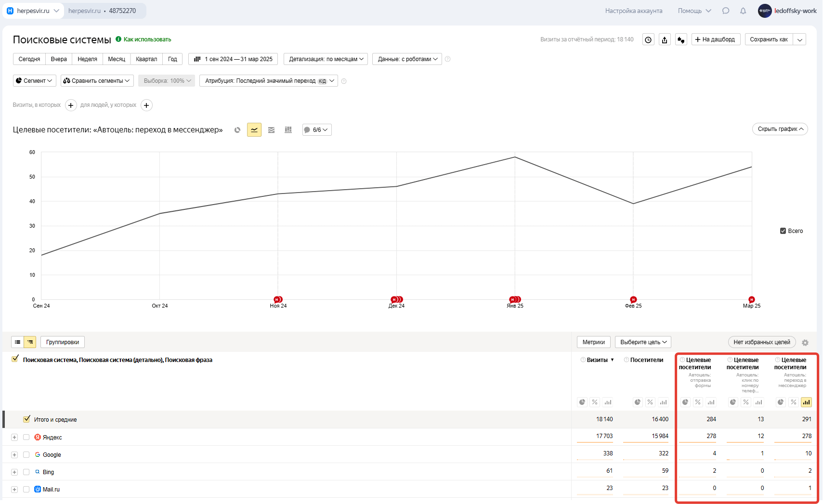Click the table settings gear icon
This screenshot has width=823, height=504.
(x=805, y=343)
